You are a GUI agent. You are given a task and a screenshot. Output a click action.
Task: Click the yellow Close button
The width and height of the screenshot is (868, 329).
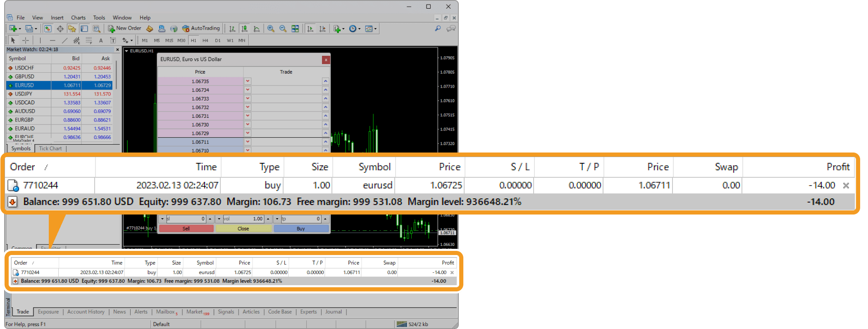tap(243, 229)
